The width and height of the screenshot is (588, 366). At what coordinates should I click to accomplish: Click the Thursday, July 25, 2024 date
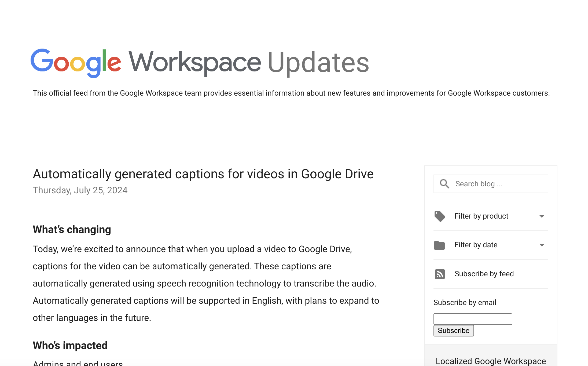click(80, 190)
